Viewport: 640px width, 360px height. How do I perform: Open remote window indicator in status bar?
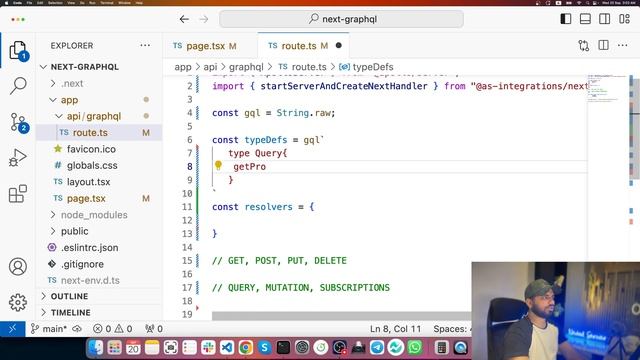[13, 329]
